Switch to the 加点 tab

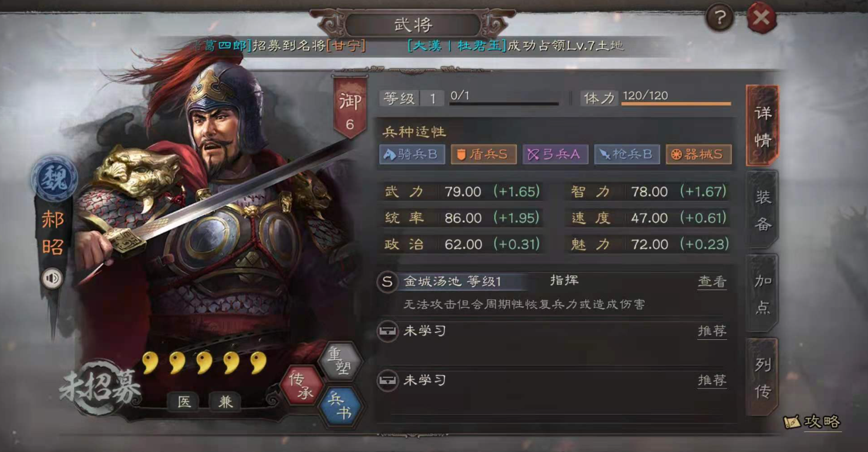762,294
